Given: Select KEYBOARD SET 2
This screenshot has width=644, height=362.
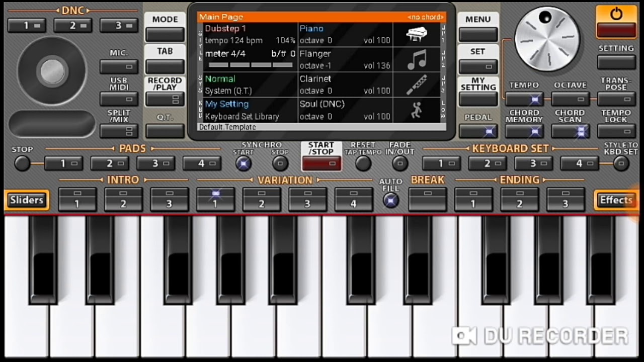Looking at the screenshot, I should tap(487, 163).
